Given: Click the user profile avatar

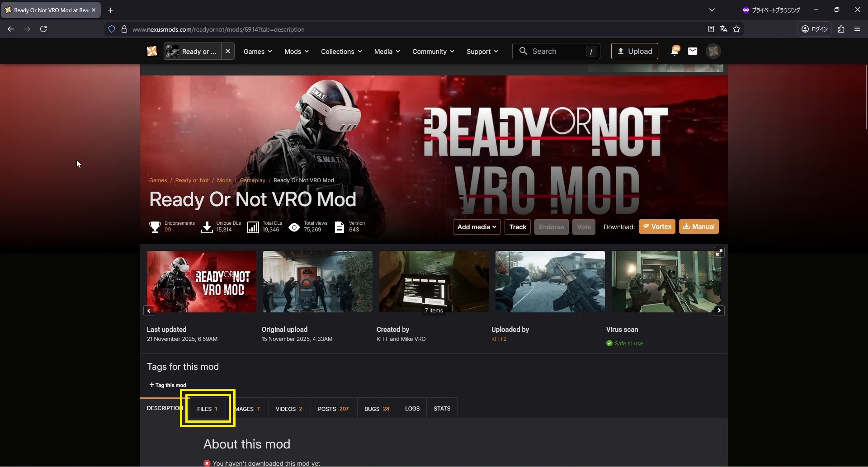Looking at the screenshot, I should click(713, 51).
